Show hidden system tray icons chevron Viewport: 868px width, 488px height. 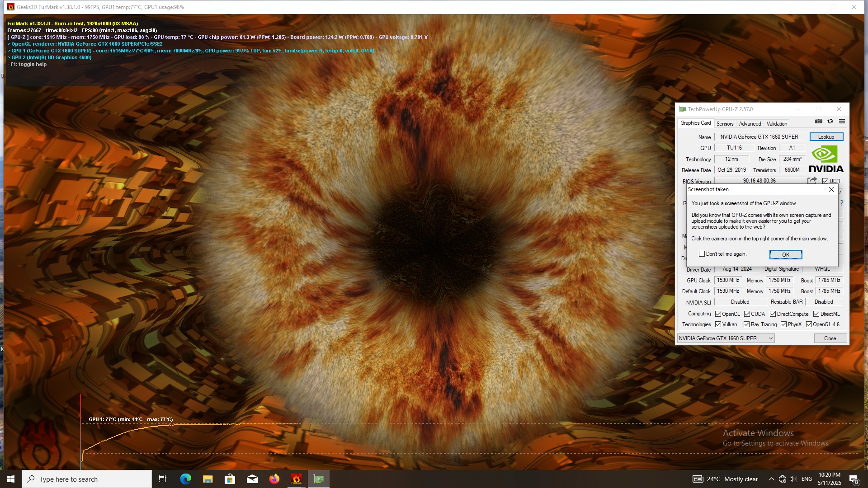771,479
